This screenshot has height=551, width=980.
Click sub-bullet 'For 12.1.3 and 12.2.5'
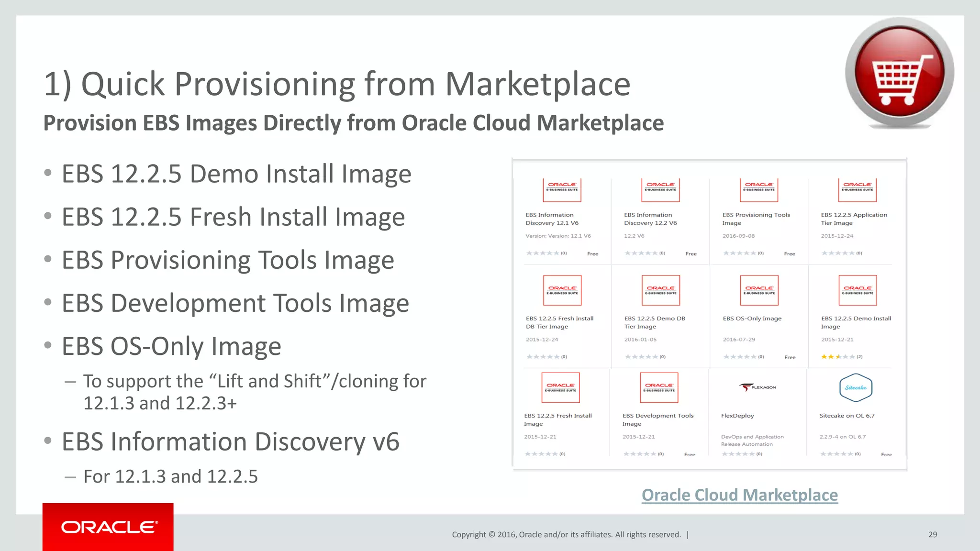[x=170, y=477]
